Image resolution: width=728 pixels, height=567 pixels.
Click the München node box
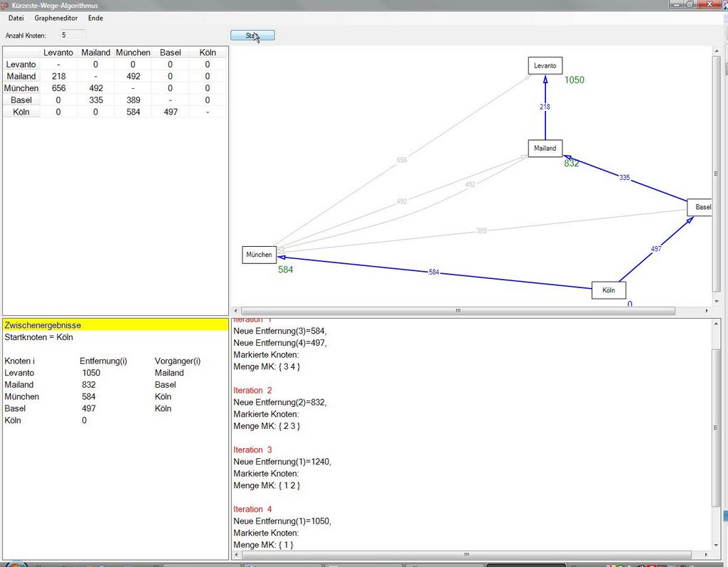click(x=259, y=255)
